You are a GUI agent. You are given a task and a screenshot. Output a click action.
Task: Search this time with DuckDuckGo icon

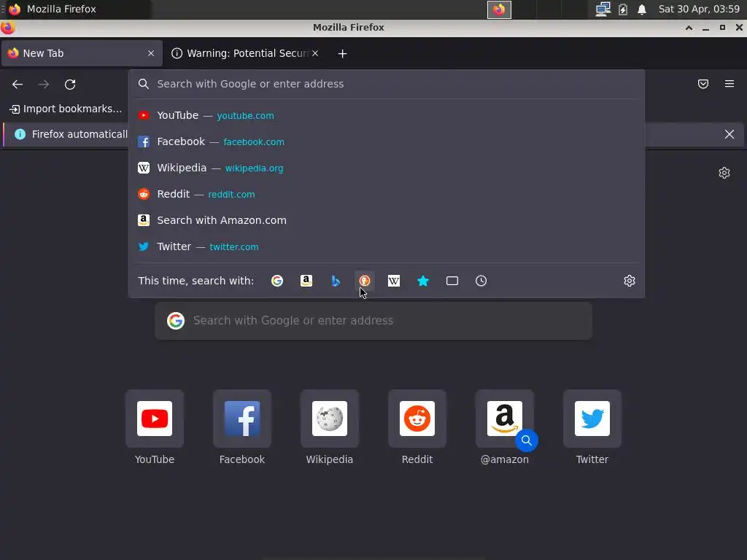coord(365,281)
